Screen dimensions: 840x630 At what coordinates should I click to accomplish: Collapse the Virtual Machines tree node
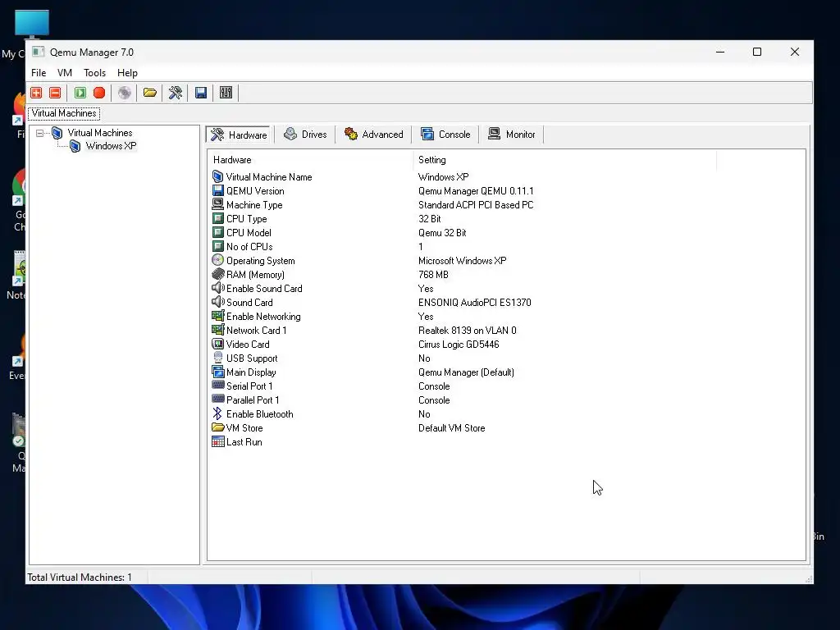39,133
